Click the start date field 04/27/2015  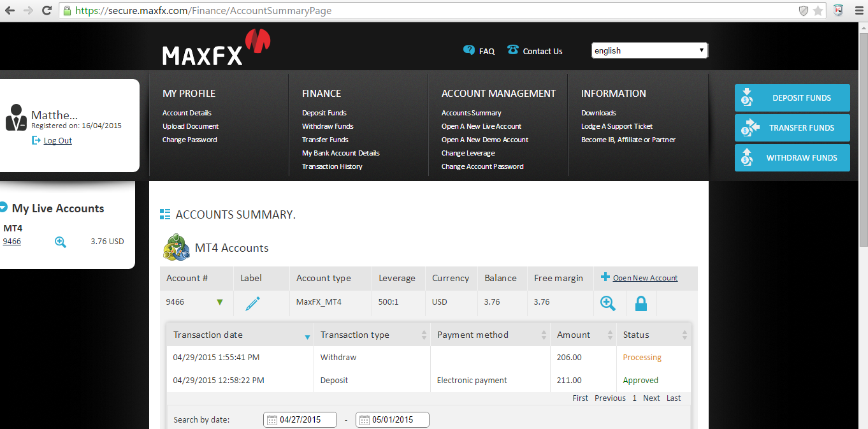pos(300,420)
